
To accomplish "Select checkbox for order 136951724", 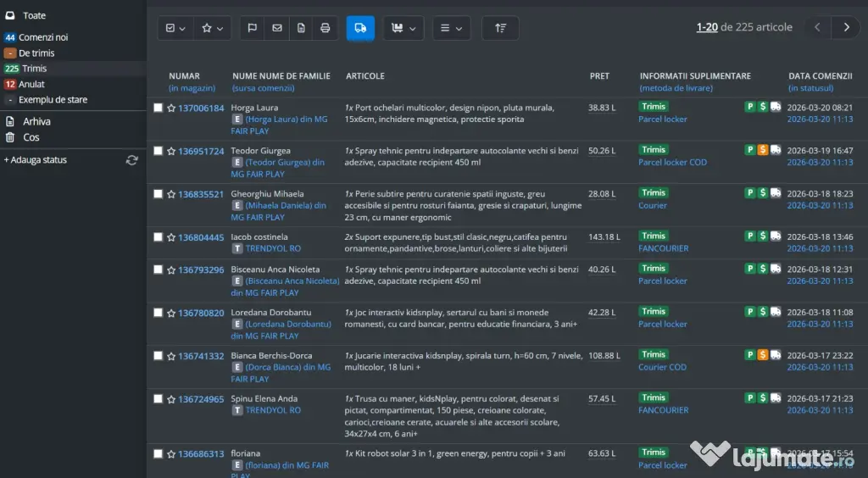I will pos(158,151).
